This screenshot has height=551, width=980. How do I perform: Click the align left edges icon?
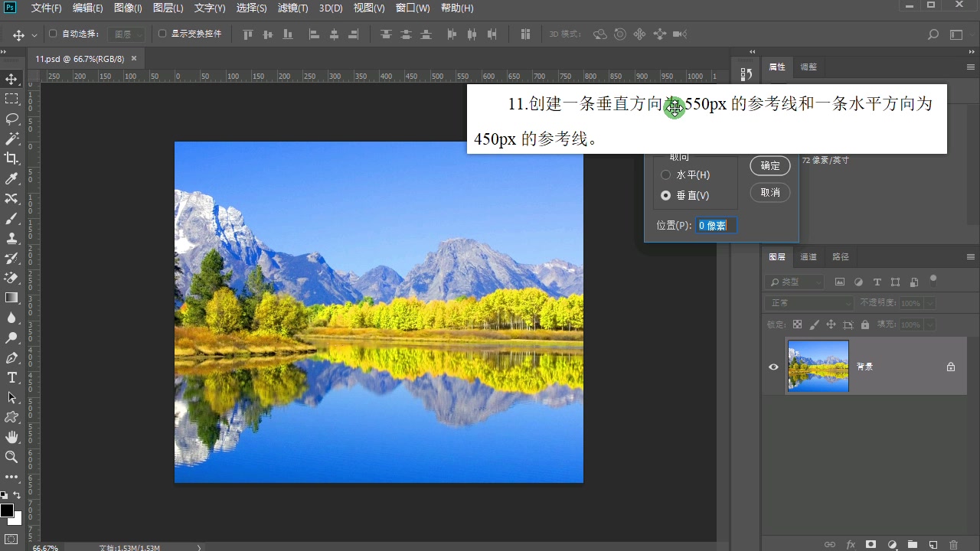coord(314,34)
